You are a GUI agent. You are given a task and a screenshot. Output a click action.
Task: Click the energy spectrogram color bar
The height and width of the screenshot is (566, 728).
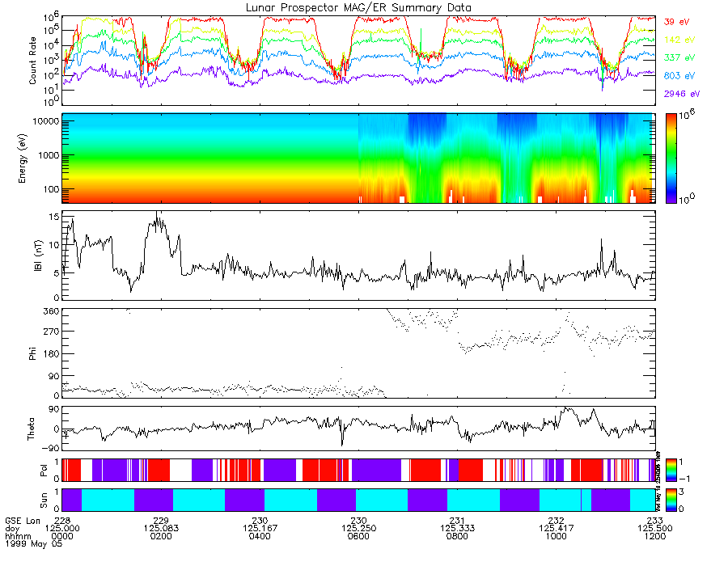671,158
